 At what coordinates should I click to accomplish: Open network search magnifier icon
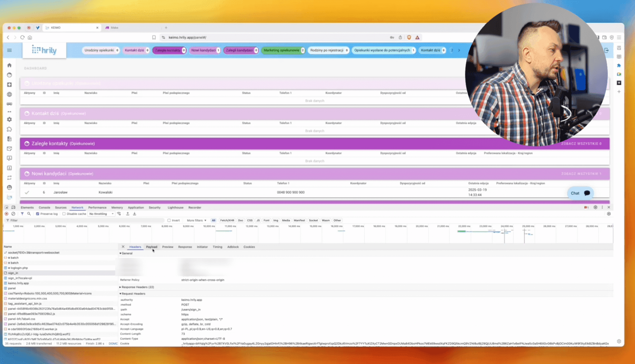click(x=29, y=214)
